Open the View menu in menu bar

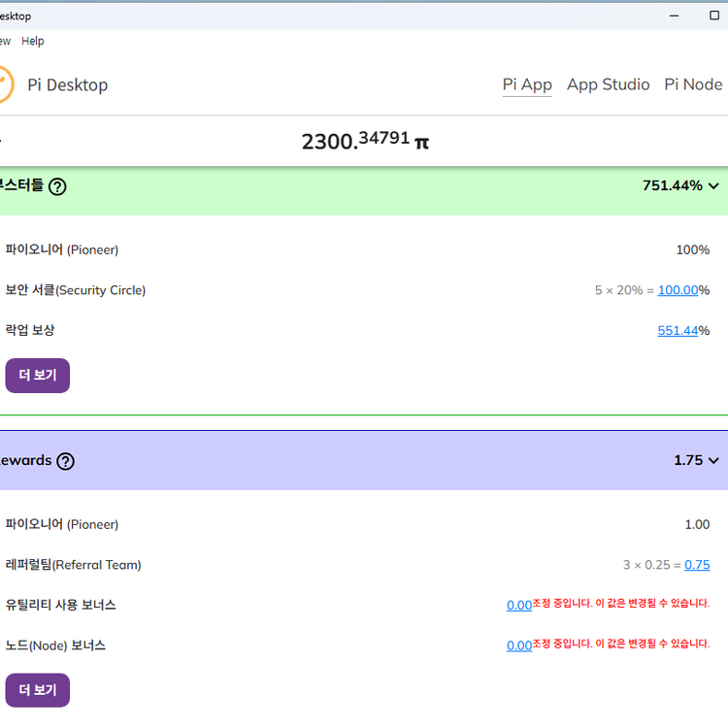tap(5, 41)
